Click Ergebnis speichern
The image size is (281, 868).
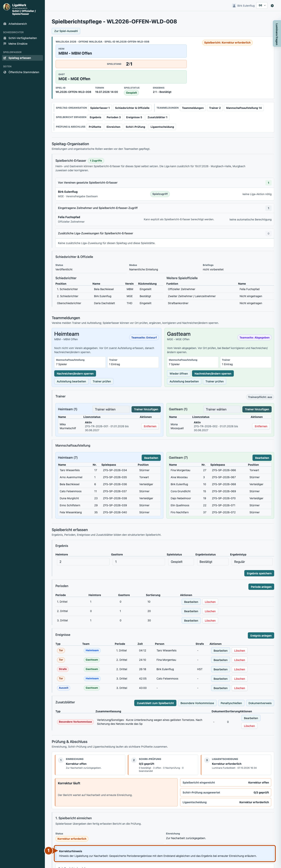pos(259,573)
